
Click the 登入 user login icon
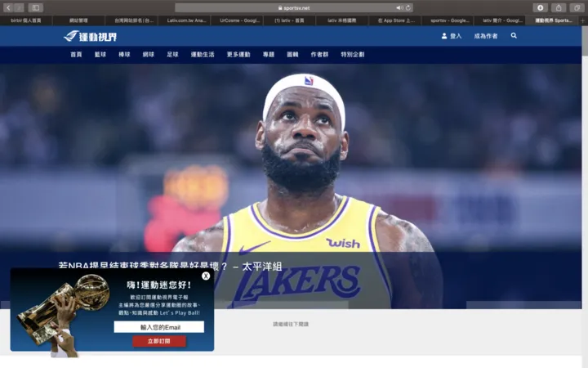tap(444, 36)
